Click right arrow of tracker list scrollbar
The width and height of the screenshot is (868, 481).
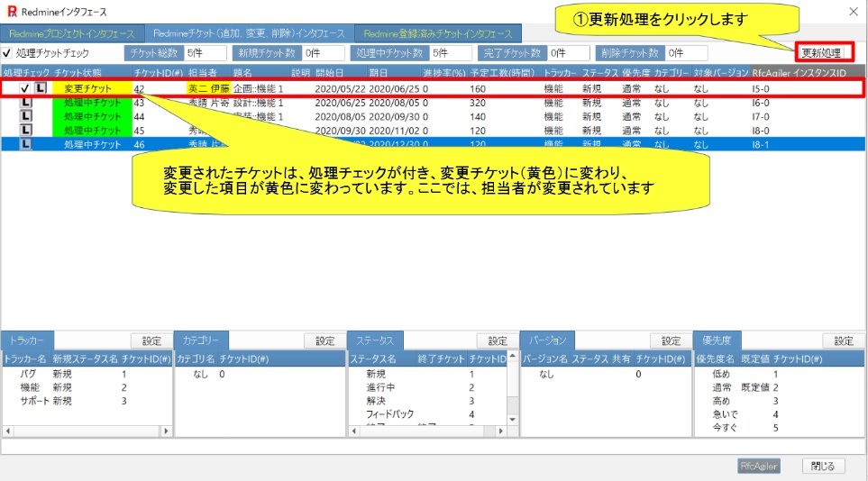click(166, 431)
